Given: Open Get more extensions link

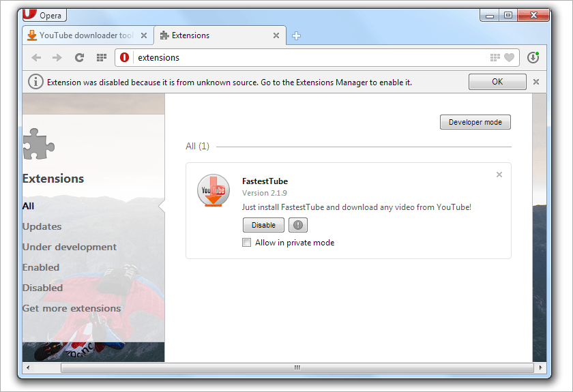Looking at the screenshot, I should (72, 308).
